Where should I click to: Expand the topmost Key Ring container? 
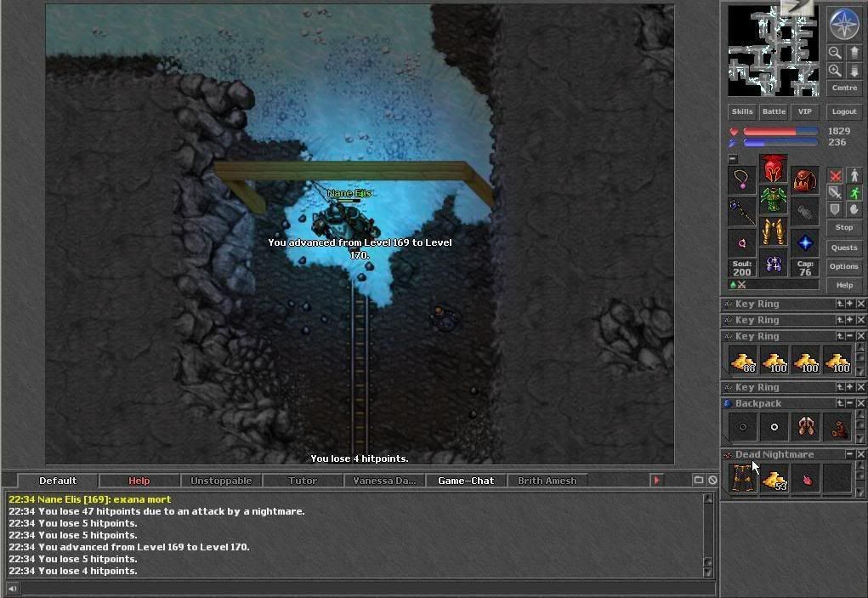pos(850,304)
